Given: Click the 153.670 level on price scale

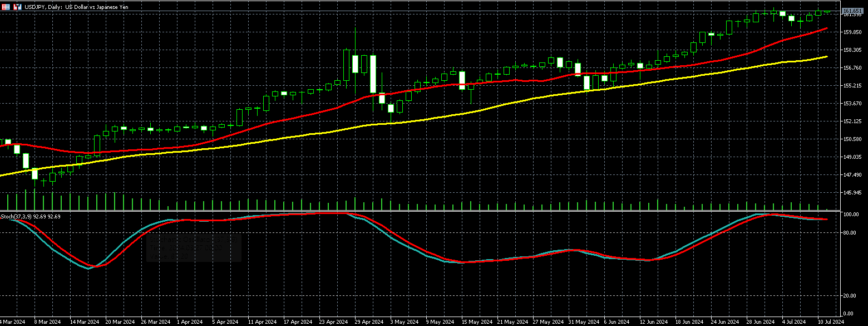Looking at the screenshot, I should point(852,104).
